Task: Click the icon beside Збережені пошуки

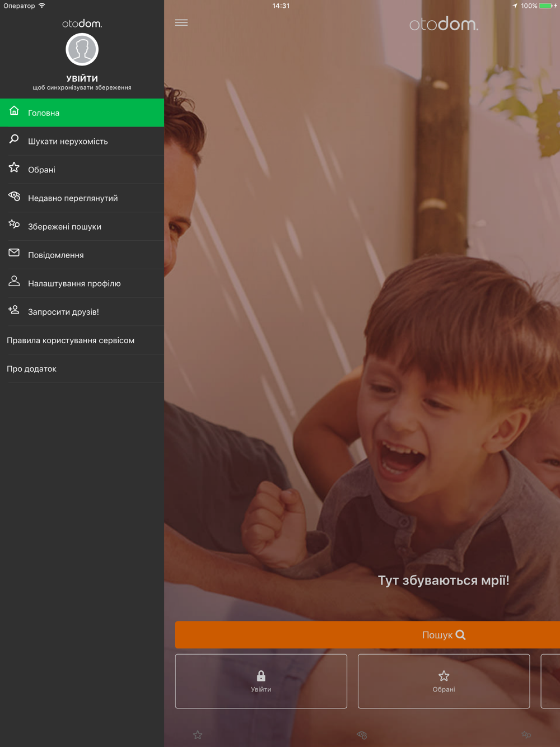Action: point(14,225)
